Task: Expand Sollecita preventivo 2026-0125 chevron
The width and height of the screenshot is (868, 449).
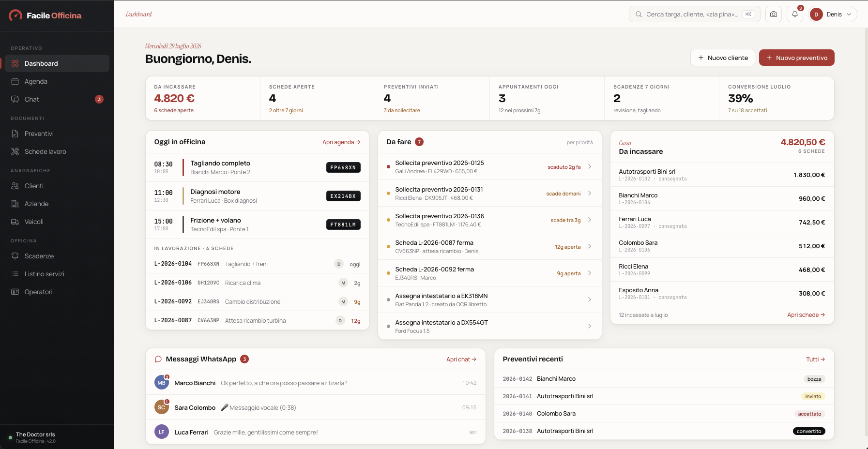Action: [590, 166]
